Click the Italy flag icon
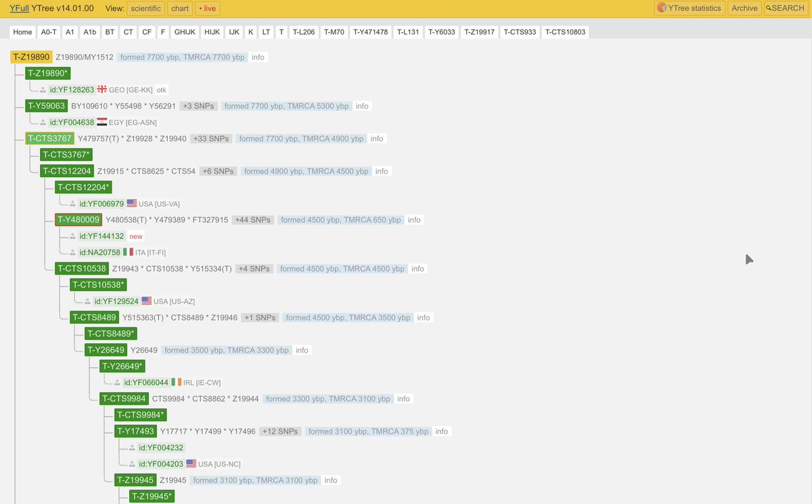 pos(129,252)
